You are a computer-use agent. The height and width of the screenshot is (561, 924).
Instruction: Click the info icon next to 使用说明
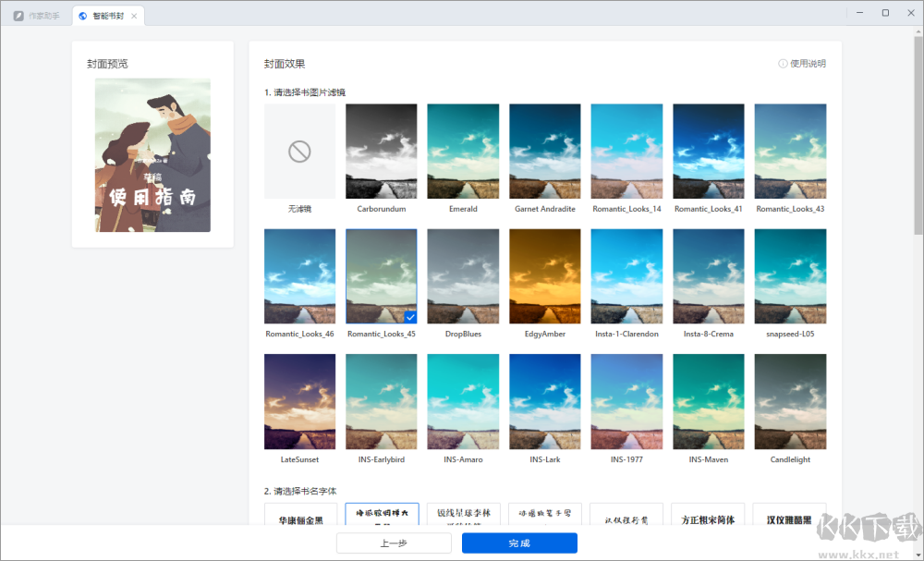point(784,63)
